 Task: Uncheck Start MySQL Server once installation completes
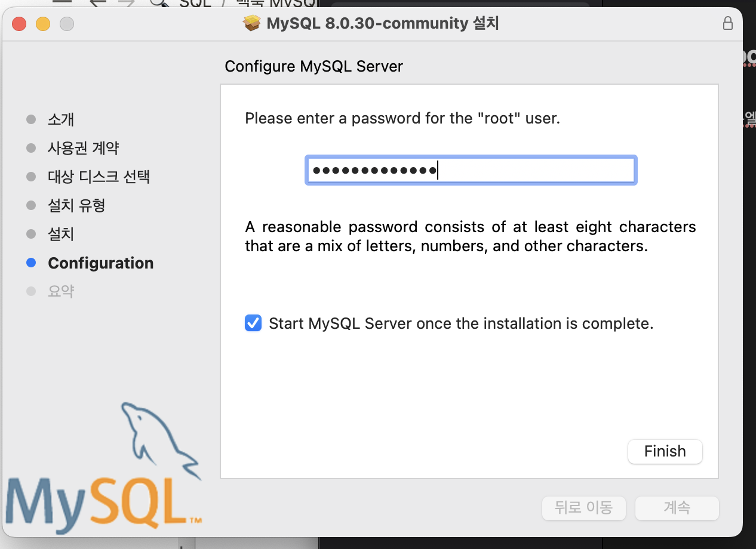[x=253, y=323]
